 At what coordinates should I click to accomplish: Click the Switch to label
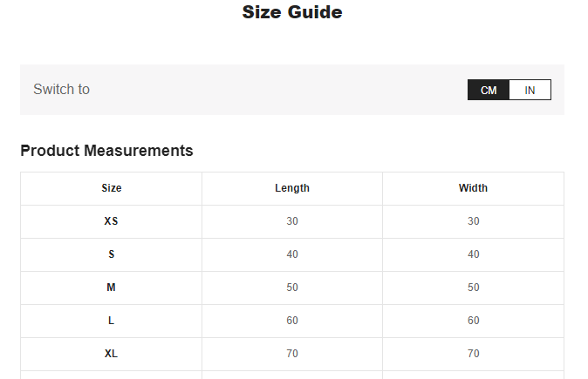tap(61, 90)
